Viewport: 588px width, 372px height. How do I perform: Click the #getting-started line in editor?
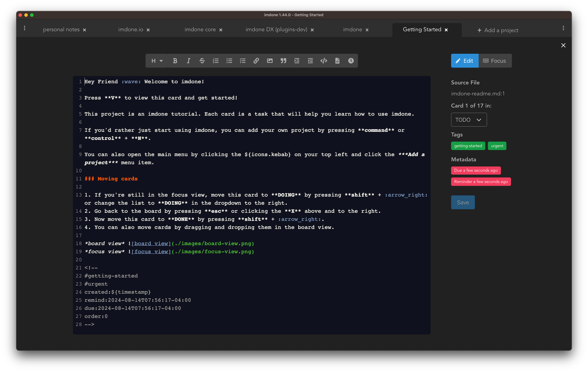pyautogui.click(x=111, y=276)
